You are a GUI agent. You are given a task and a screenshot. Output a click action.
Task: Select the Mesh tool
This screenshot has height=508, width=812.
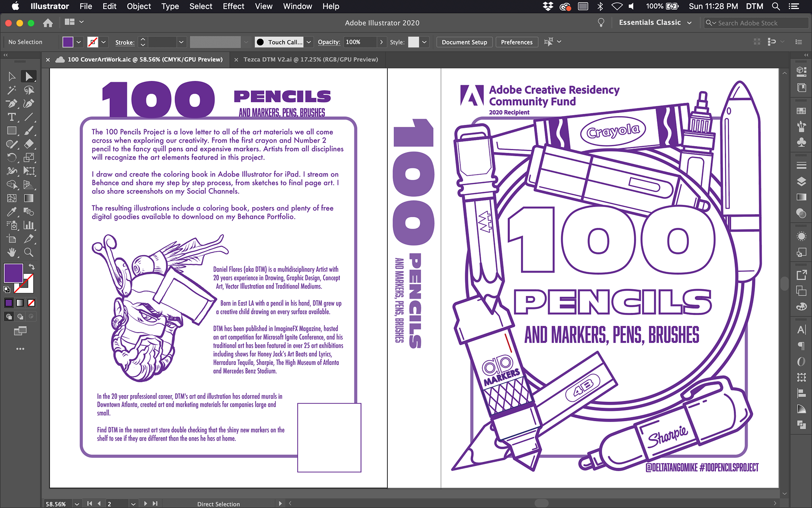pos(12,198)
